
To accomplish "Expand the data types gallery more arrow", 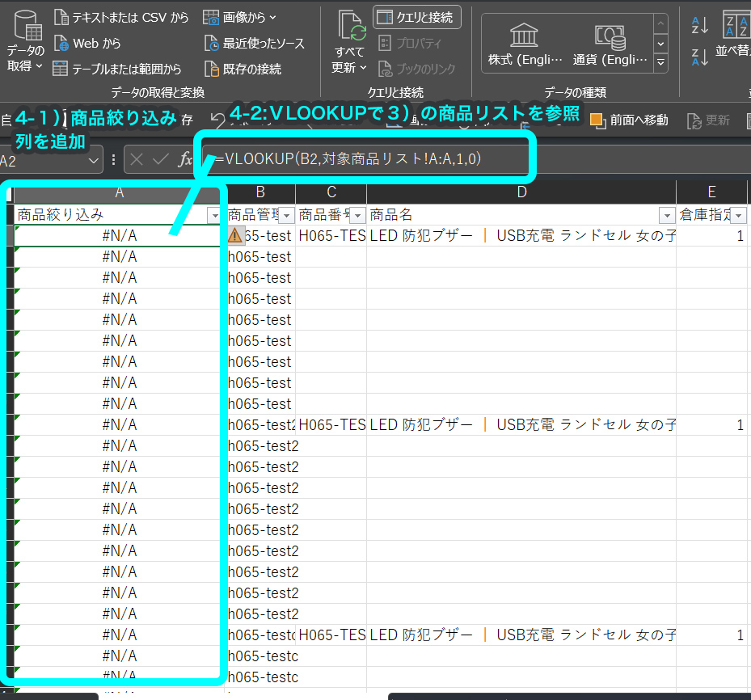I will pyautogui.click(x=661, y=62).
